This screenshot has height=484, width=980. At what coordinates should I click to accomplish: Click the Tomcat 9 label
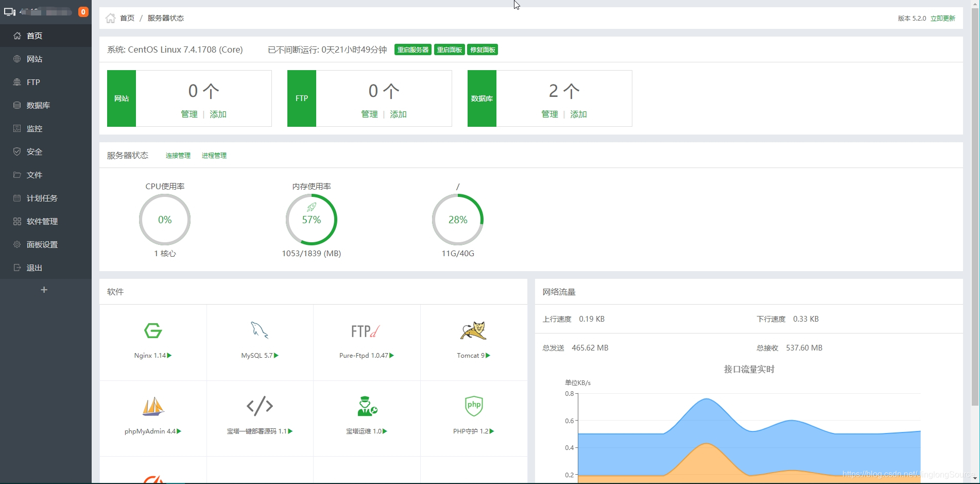[x=473, y=356]
